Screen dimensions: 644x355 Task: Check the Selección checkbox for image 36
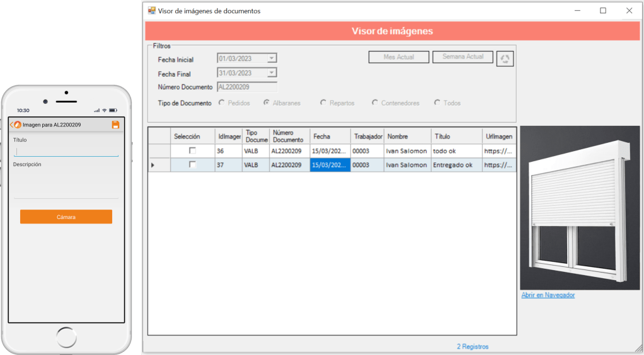tap(193, 151)
